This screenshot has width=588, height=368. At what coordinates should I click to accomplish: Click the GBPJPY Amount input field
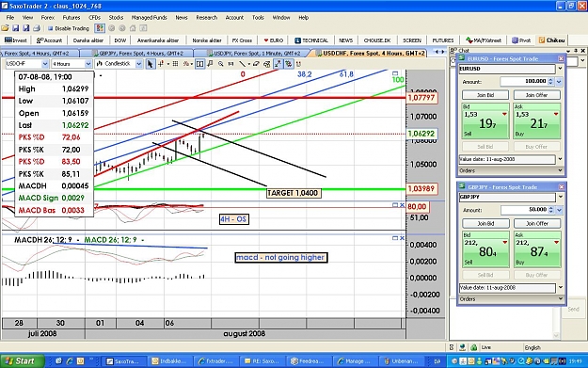(x=524, y=210)
